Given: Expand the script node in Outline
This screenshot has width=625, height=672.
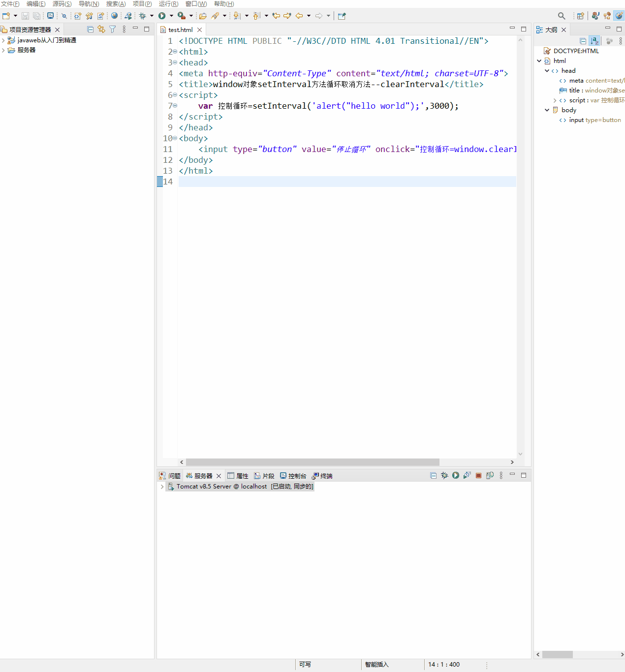Looking at the screenshot, I should [555, 100].
